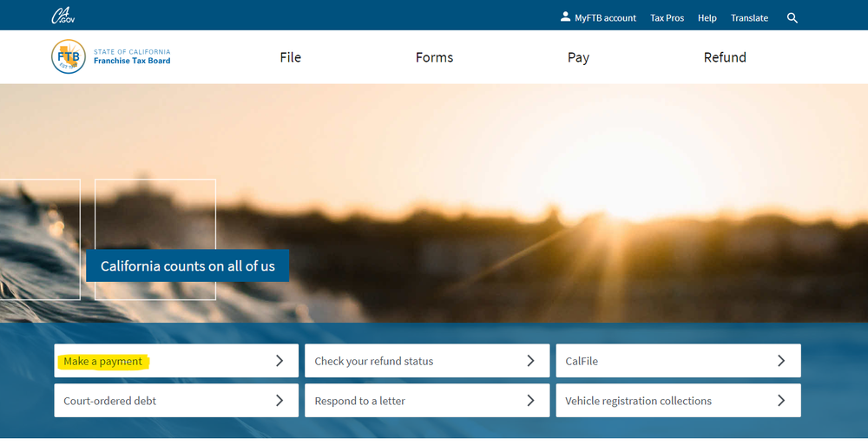Open the Pay navigation menu
Image resolution: width=868 pixels, height=445 pixels.
(578, 57)
